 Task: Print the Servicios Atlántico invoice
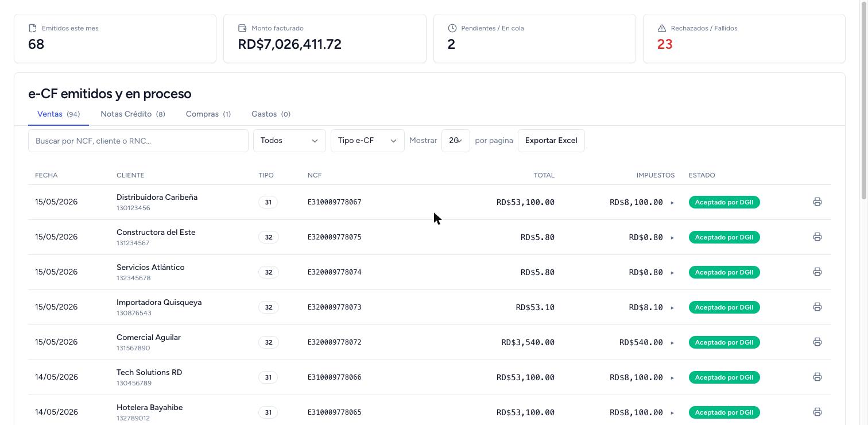[817, 272]
